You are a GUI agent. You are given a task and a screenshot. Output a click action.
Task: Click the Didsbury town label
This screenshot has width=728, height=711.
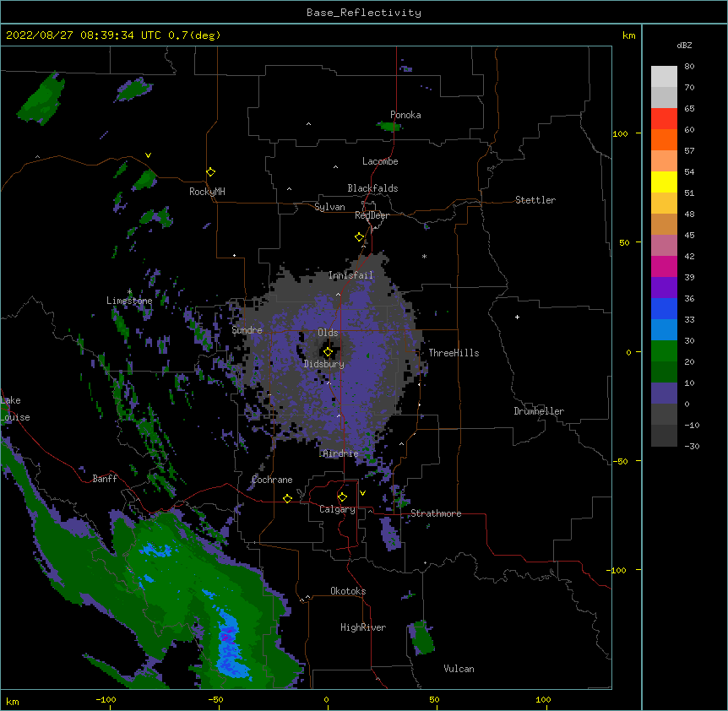324,364
